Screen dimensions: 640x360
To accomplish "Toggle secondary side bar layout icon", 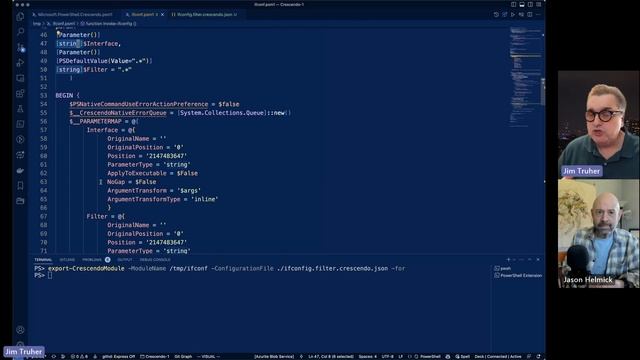I will coord(530,4).
